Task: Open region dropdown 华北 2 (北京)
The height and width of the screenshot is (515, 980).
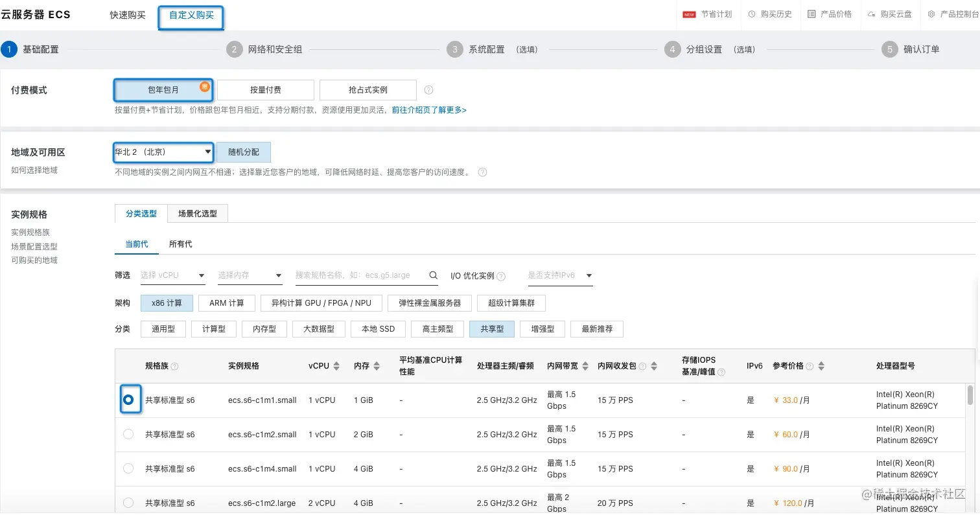Action: (x=163, y=152)
